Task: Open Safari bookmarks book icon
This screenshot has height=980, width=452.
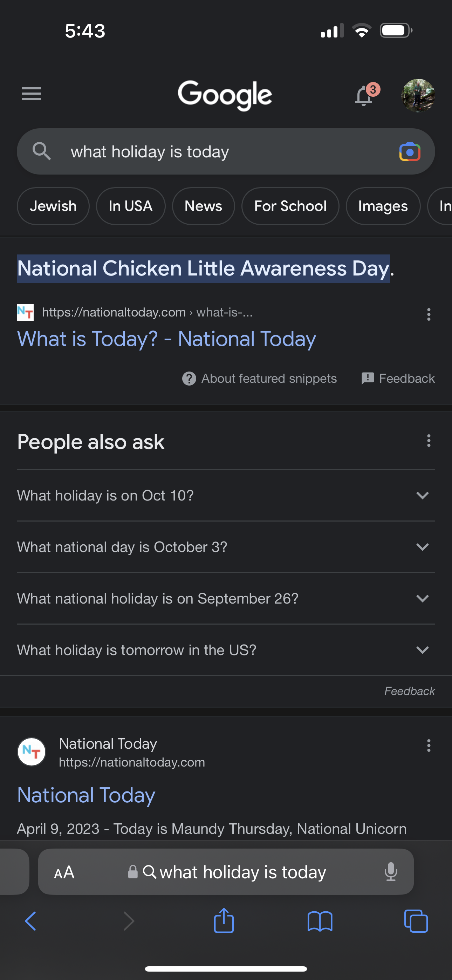Action: (320, 921)
